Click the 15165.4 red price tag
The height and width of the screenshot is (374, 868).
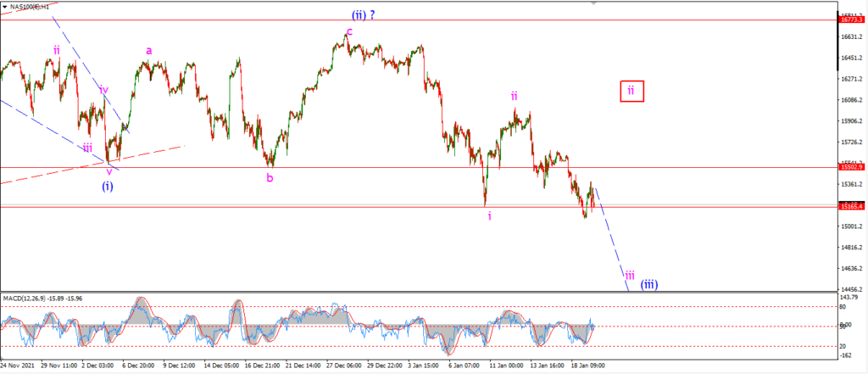click(852, 206)
